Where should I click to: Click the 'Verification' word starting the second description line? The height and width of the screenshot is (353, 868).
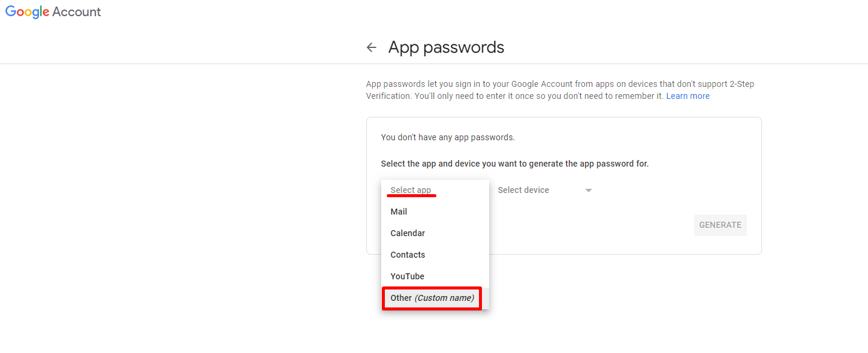coord(388,96)
